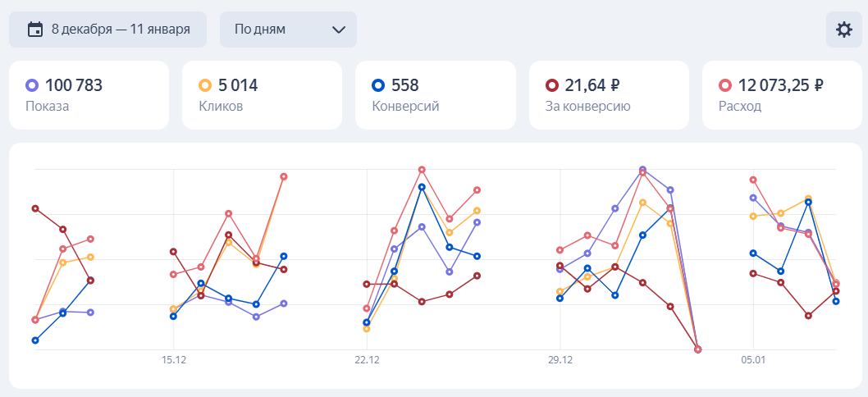Open the chart settings gear
The width and height of the screenshot is (868, 397).
(x=843, y=30)
